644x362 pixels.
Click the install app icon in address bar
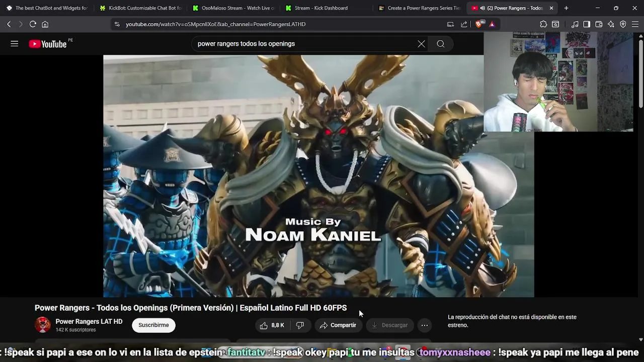click(x=451, y=24)
